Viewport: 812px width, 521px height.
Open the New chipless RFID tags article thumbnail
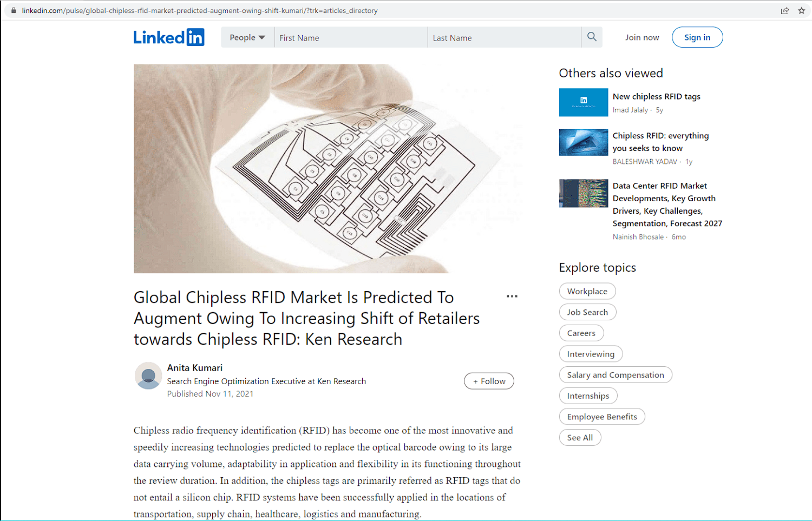[584, 102]
